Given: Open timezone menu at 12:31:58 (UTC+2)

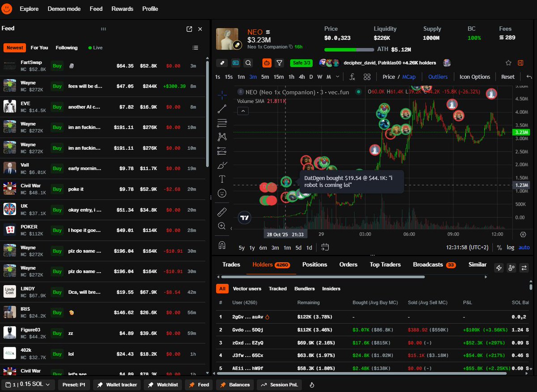Looking at the screenshot, I should [x=468, y=247].
